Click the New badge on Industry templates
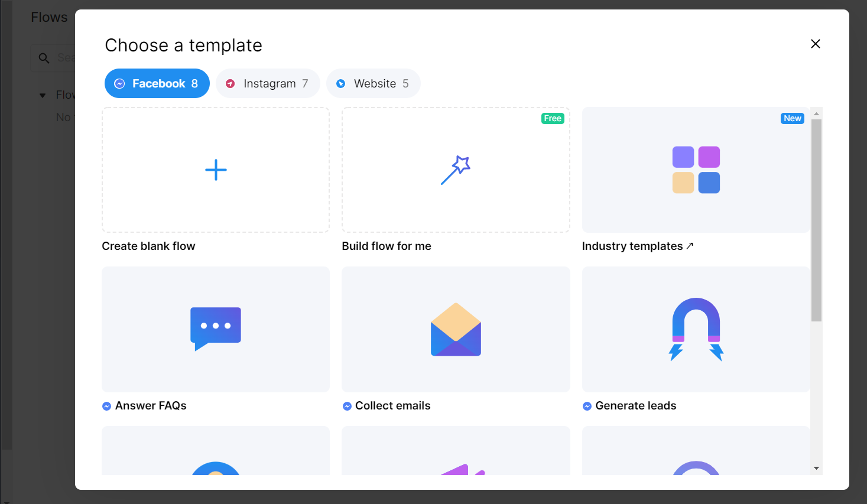The height and width of the screenshot is (504, 867). coord(792,119)
